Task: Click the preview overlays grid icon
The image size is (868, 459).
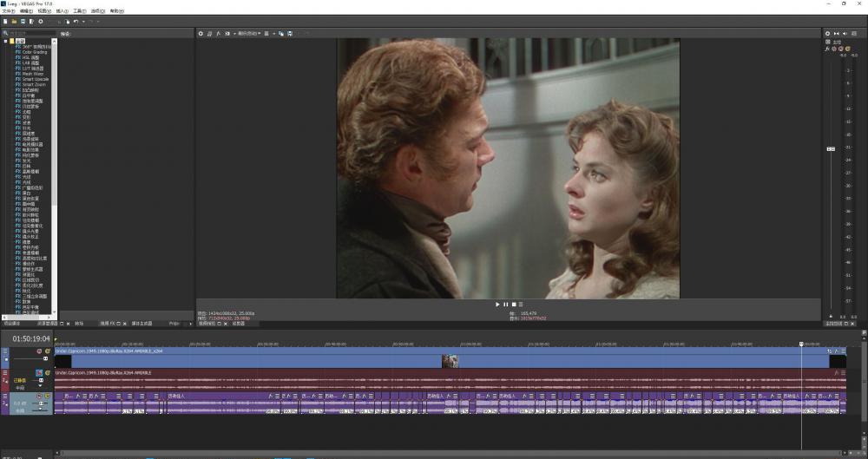Action: point(266,34)
